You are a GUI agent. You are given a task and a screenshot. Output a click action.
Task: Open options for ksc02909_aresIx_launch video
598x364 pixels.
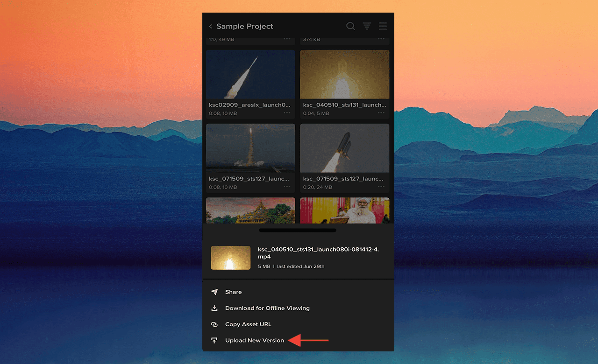click(287, 113)
